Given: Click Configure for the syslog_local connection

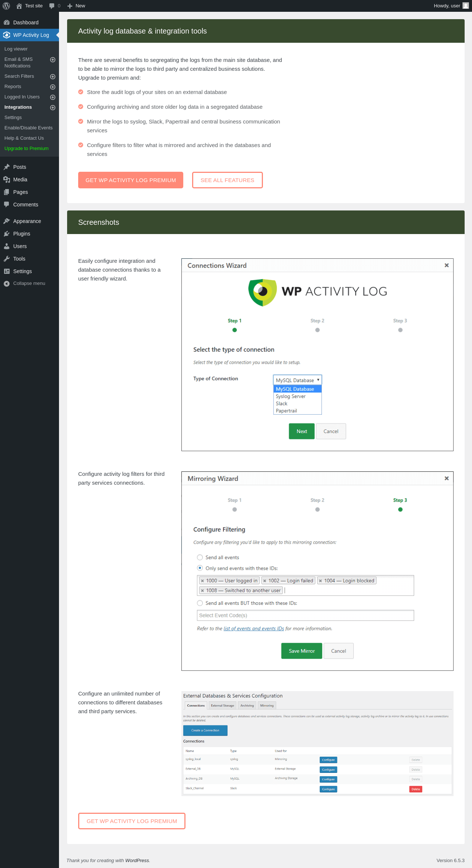Looking at the screenshot, I should (x=328, y=760).
